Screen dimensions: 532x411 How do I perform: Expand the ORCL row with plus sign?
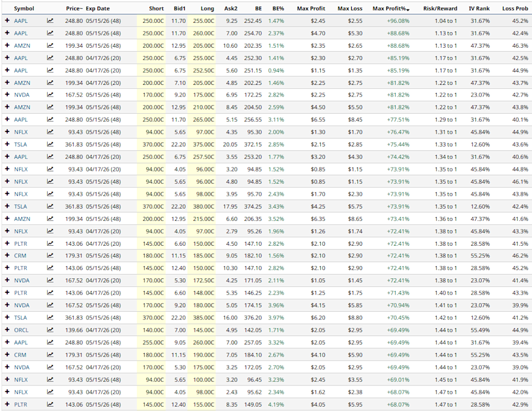click(x=7, y=330)
